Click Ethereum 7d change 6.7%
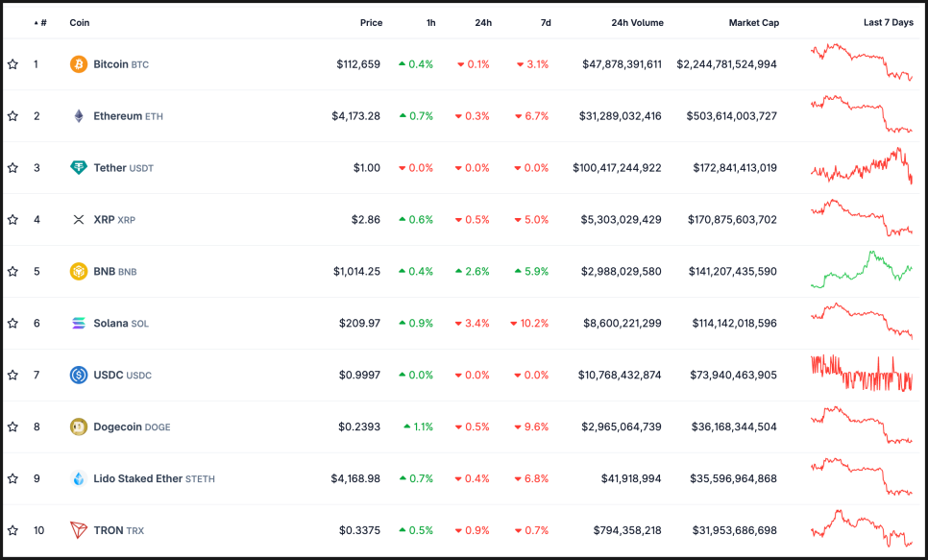This screenshot has width=928, height=560. (x=532, y=116)
